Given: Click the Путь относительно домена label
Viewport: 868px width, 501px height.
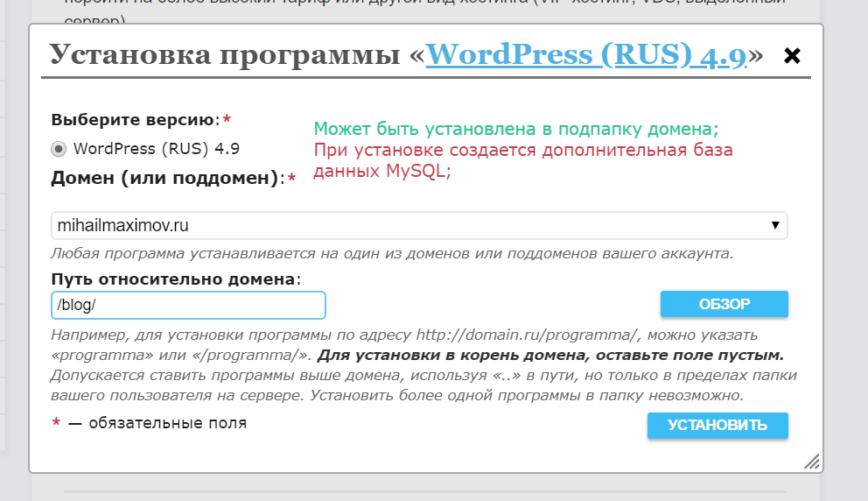Looking at the screenshot, I should pos(175,279).
